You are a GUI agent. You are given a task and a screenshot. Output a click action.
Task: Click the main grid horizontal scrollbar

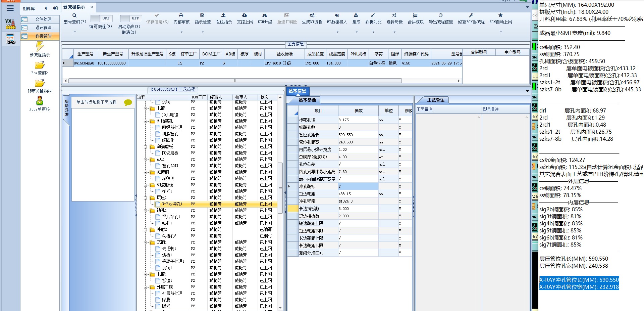[235, 81]
